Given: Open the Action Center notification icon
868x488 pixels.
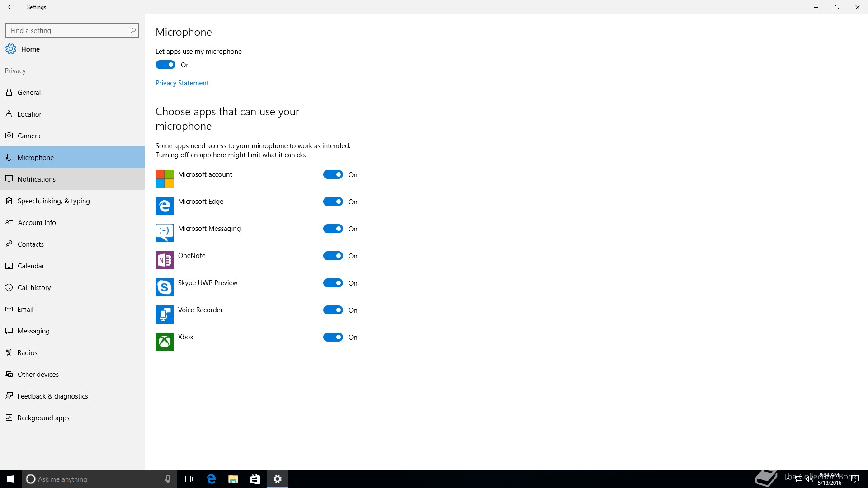Looking at the screenshot, I should [854, 479].
